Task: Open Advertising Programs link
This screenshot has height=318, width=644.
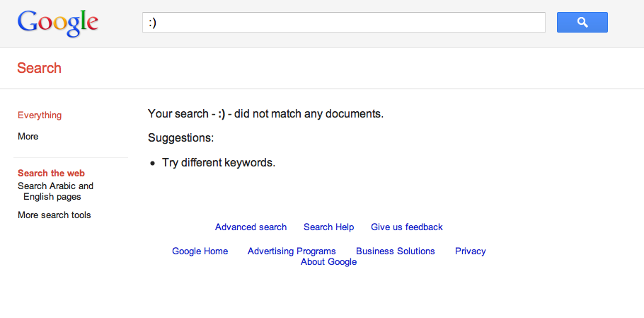Action: pyautogui.click(x=292, y=251)
